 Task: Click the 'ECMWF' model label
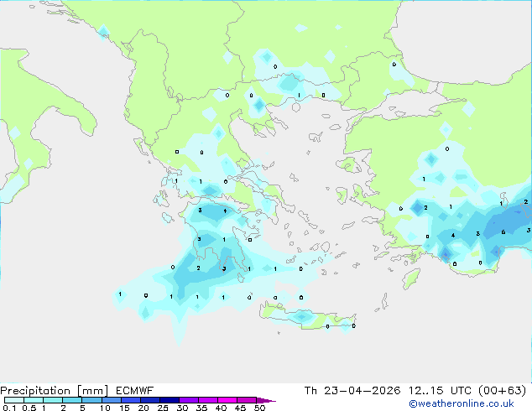[135, 391]
